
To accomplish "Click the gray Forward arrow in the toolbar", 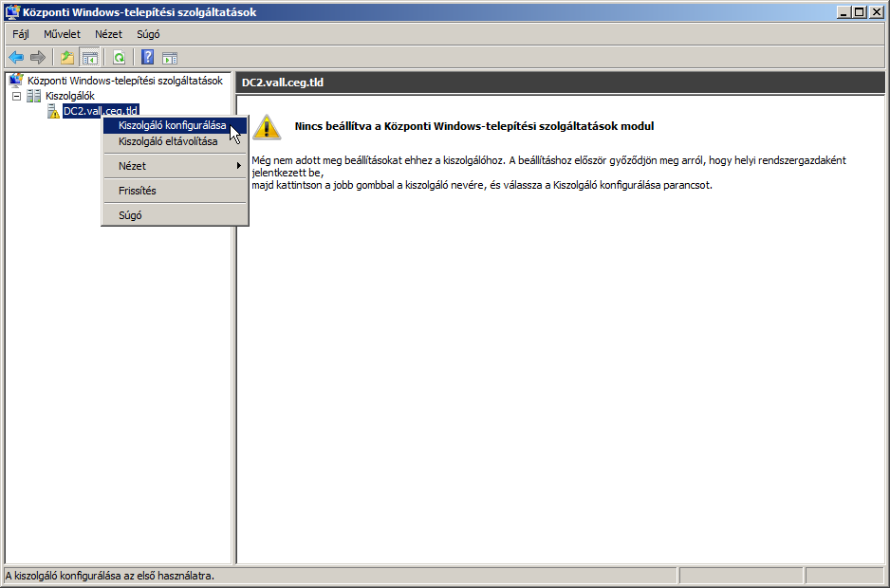I will (37, 57).
